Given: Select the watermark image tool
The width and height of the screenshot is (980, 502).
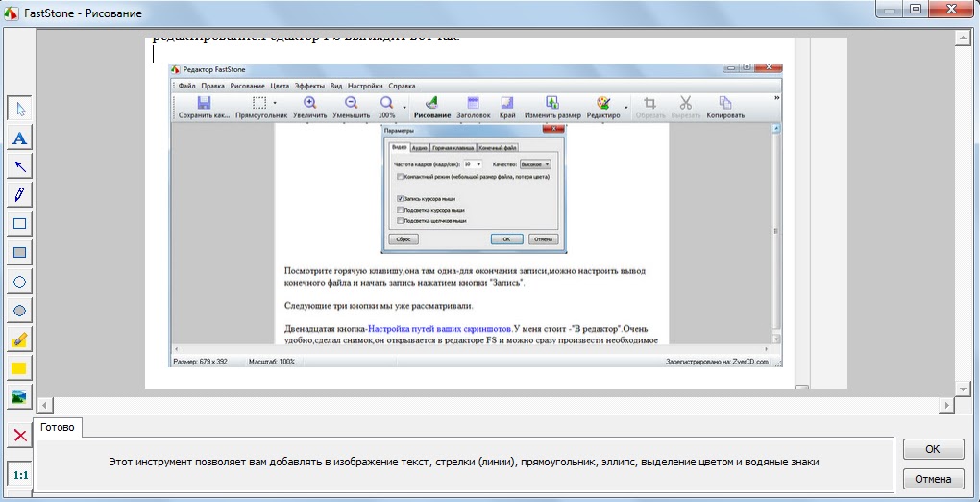Looking at the screenshot, I should coord(20,397).
